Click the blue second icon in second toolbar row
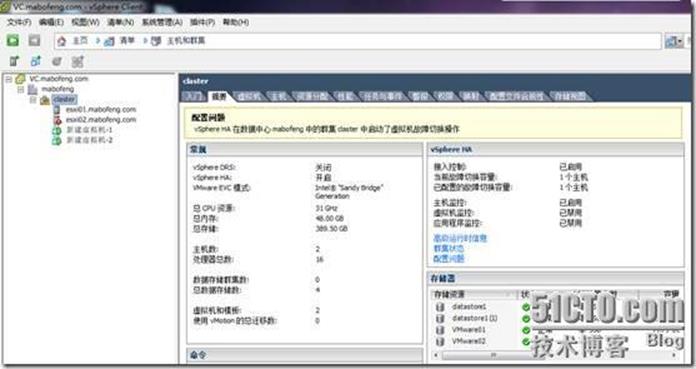 pyautogui.click(x=36, y=61)
